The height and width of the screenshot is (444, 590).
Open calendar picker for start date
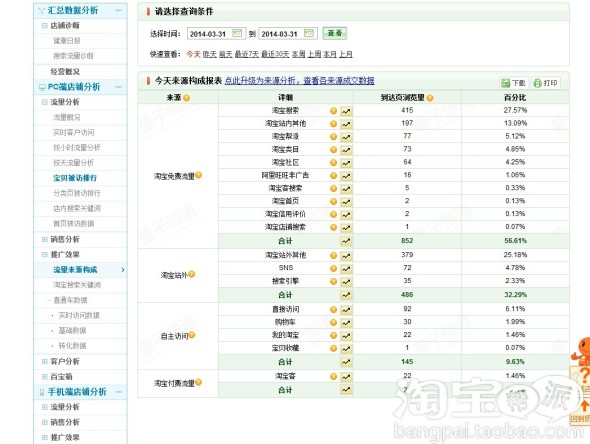pos(237,33)
